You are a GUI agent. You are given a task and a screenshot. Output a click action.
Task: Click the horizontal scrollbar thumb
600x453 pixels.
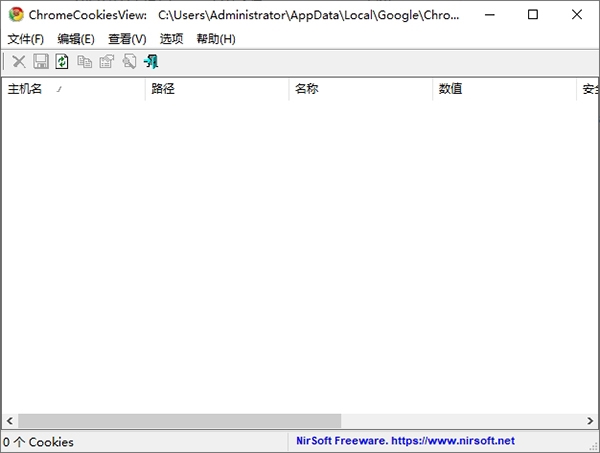pyautogui.click(x=179, y=421)
